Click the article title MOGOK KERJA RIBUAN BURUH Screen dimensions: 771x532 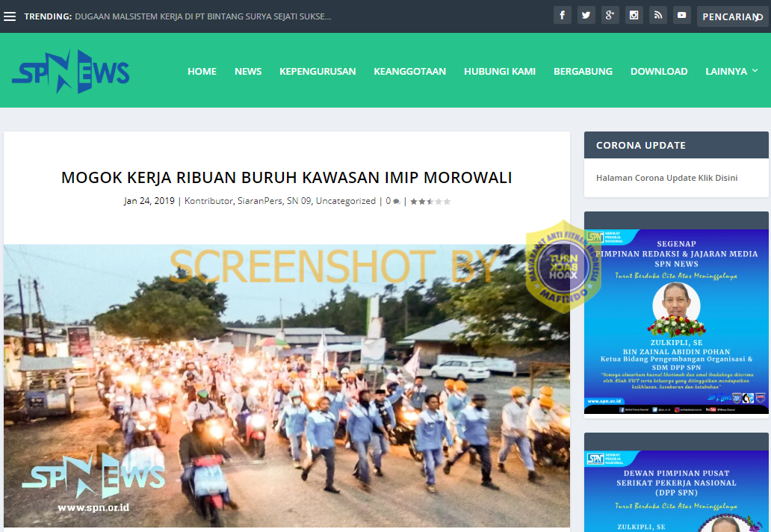click(x=287, y=178)
